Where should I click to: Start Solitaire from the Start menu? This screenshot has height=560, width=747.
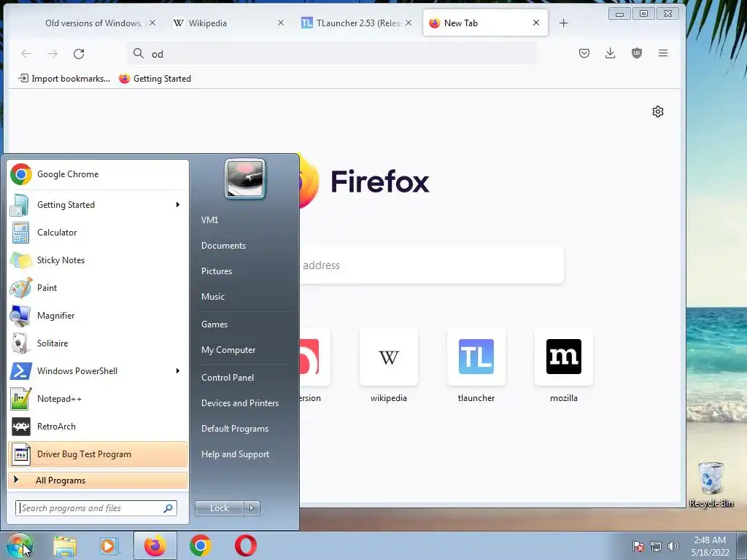click(98, 343)
